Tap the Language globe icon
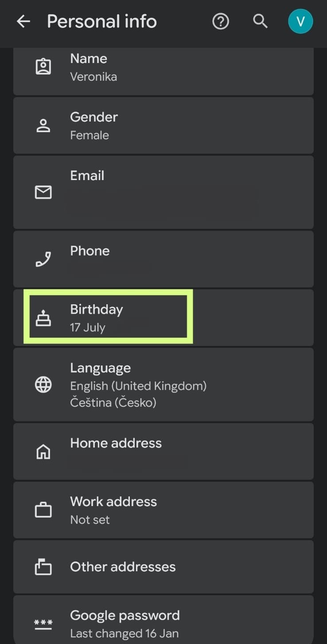Viewport: 327px width, 644px height. (x=43, y=385)
